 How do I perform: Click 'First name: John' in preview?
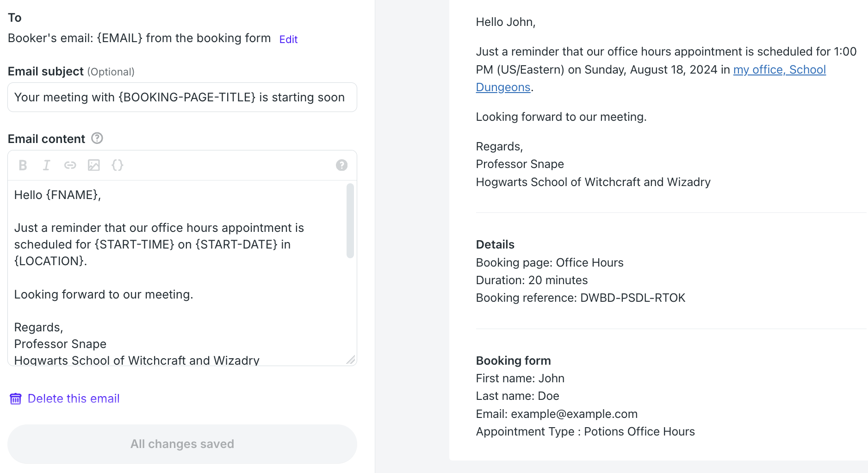520,378
